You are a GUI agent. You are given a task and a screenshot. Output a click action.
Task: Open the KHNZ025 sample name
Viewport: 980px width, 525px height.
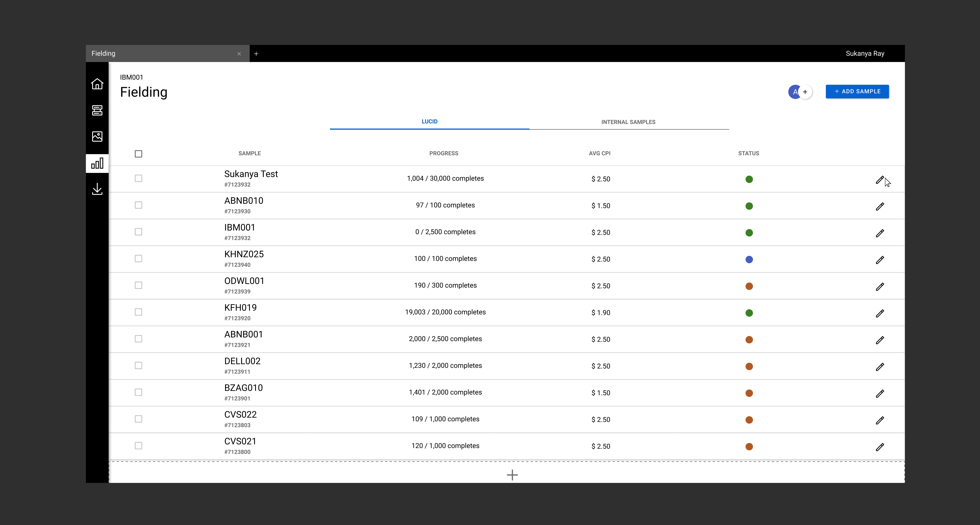pyautogui.click(x=244, y=254)
